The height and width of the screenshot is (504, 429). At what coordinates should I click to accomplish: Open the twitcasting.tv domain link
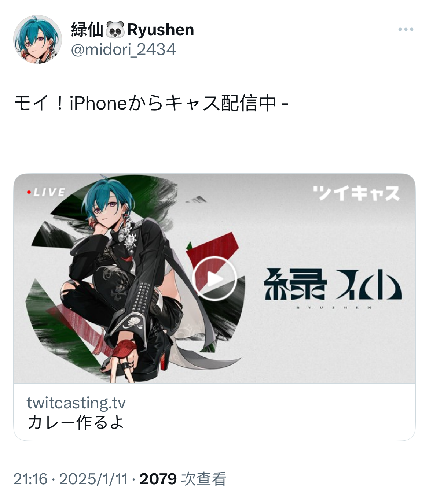pyautogui.click(x=76, y=403)
